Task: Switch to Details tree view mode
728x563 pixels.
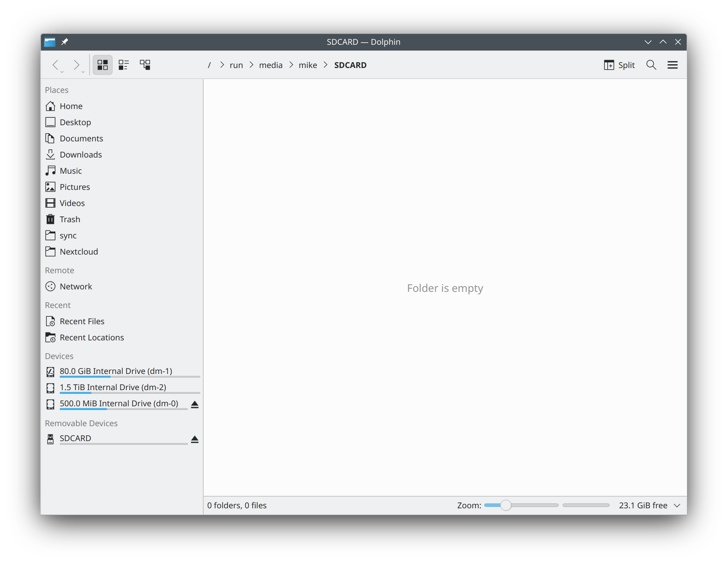Action: coord(145,65)
